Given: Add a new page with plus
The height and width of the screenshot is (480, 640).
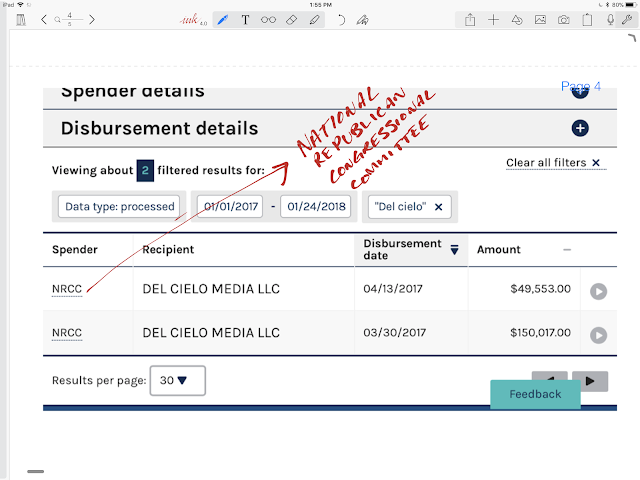Looking at the screenshot, I should pyautogui.click(x=493, y=20).
